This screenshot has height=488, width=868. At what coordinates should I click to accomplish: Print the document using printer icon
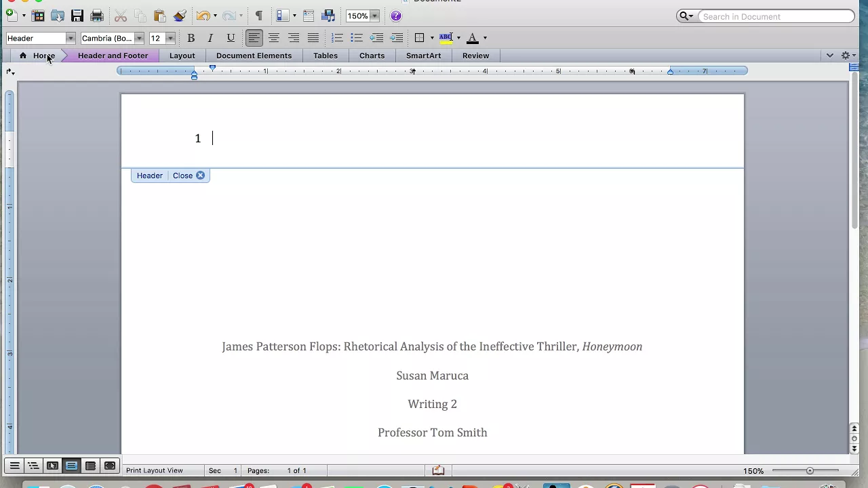(x=97, y=16)
